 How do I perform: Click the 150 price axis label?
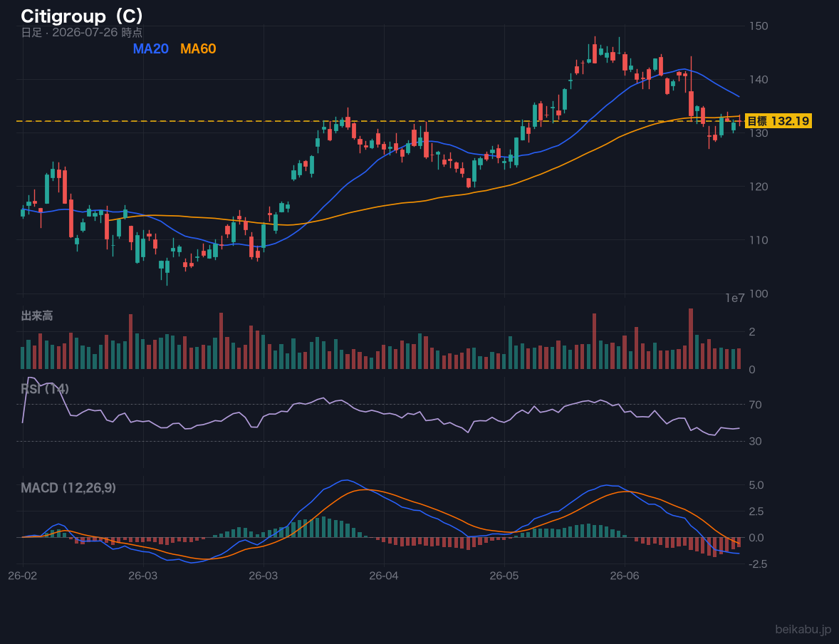point(759,26)
